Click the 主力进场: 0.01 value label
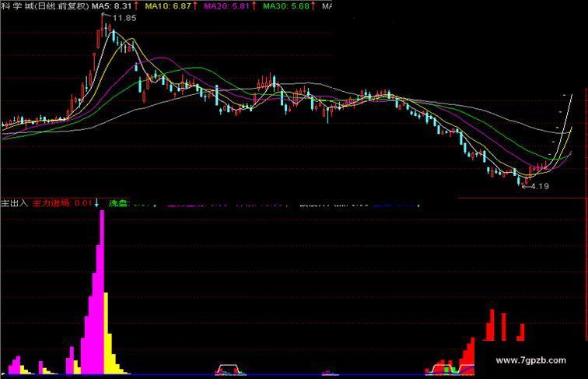588x379 pixels. click(x=62, y=203)
